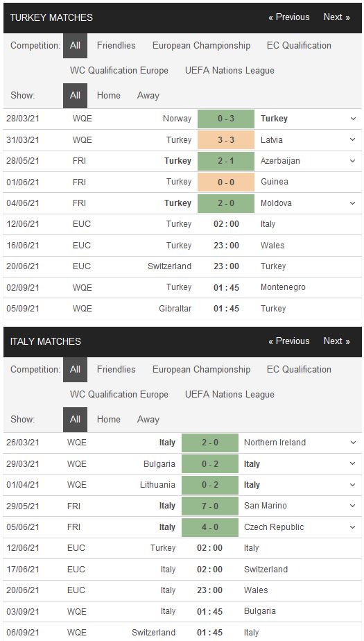Expand Turkey vs Azerbaijan match chevron

click(x=353, y=161)
